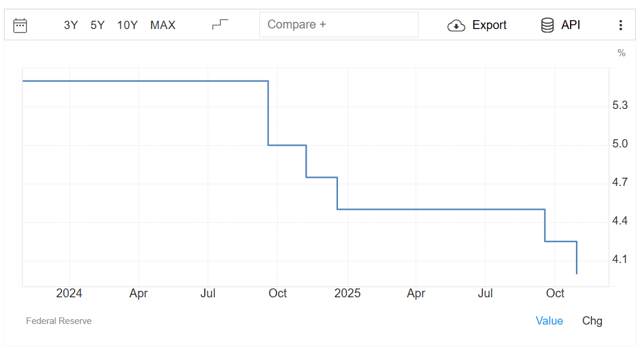Click the Compare + input field
This screenshot has width=644, height=353.
click(x=339, y=25)
